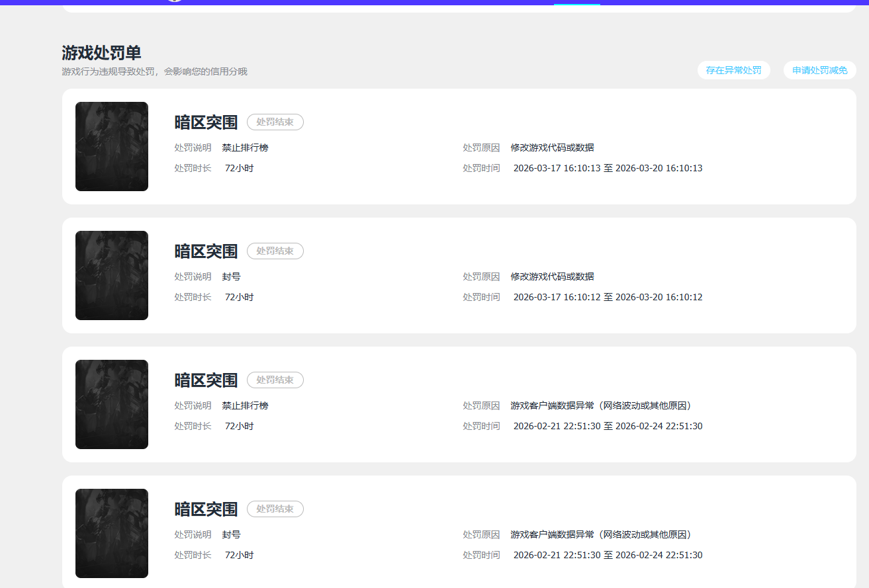Click 处罚结束 badge in February 禁止排行榜 card

(275, 380)
